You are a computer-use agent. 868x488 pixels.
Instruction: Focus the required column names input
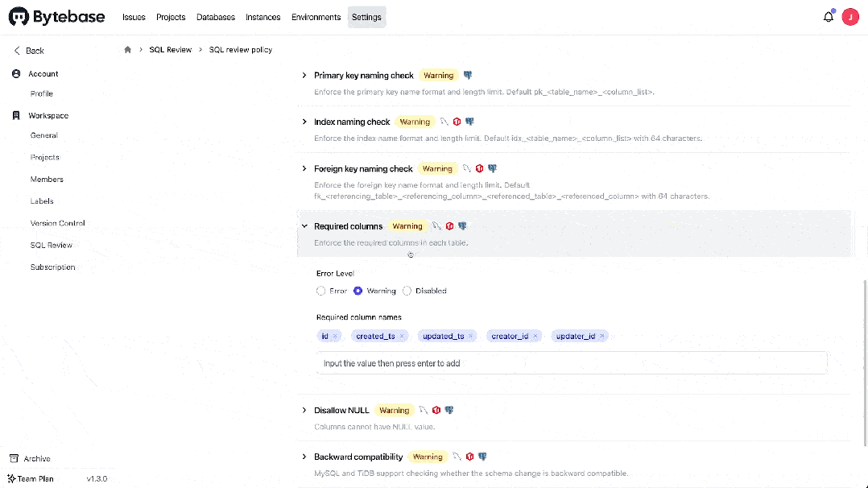click(572, 363)
